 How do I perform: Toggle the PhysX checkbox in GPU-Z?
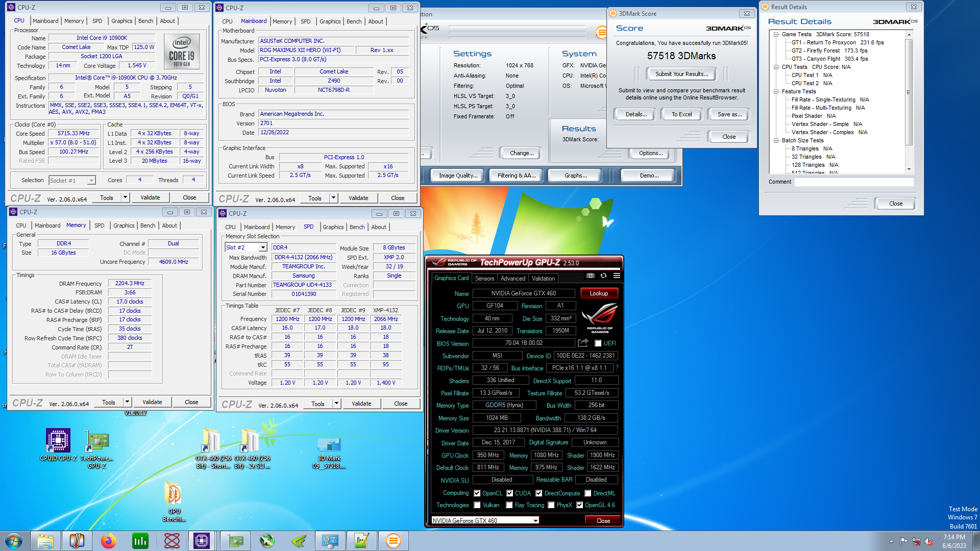tap(551, 505)
